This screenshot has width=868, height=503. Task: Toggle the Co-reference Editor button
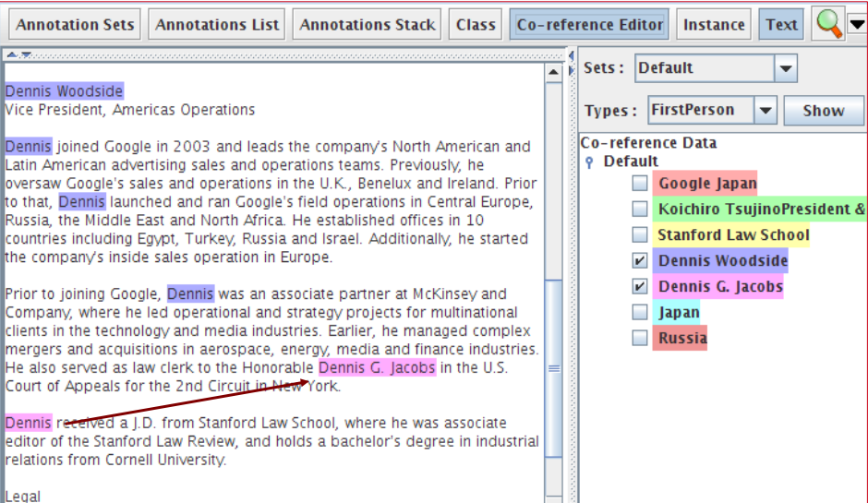[589, 25]
